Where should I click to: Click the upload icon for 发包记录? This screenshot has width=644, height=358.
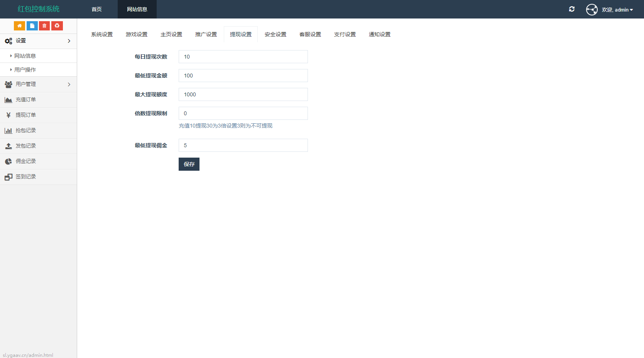(x=8, y=146)
